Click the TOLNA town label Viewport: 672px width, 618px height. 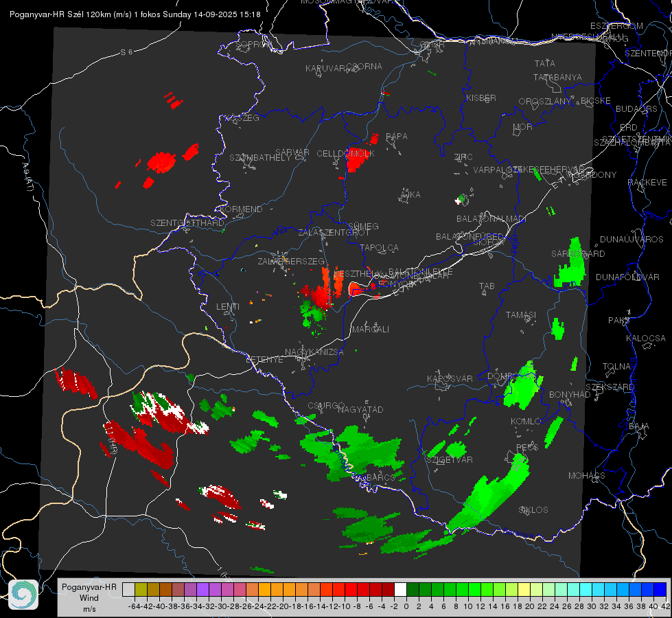point(616,367)
